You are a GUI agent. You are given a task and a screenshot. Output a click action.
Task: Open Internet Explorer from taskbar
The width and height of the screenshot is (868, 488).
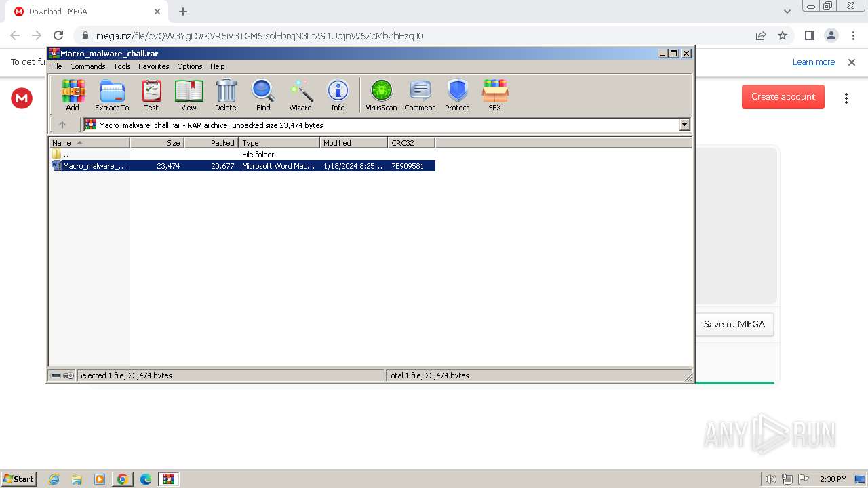tap(54, 479)
